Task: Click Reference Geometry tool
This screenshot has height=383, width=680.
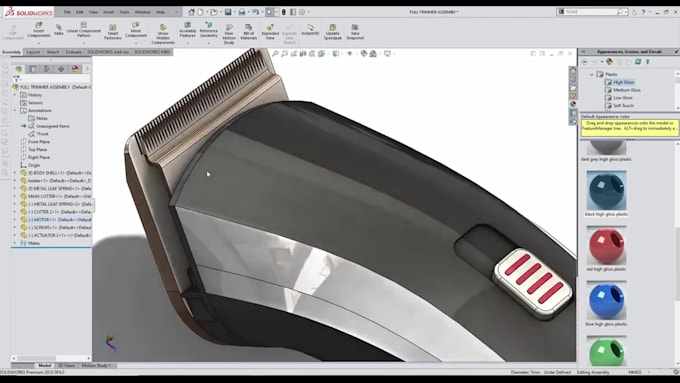Action: [209, 30]
